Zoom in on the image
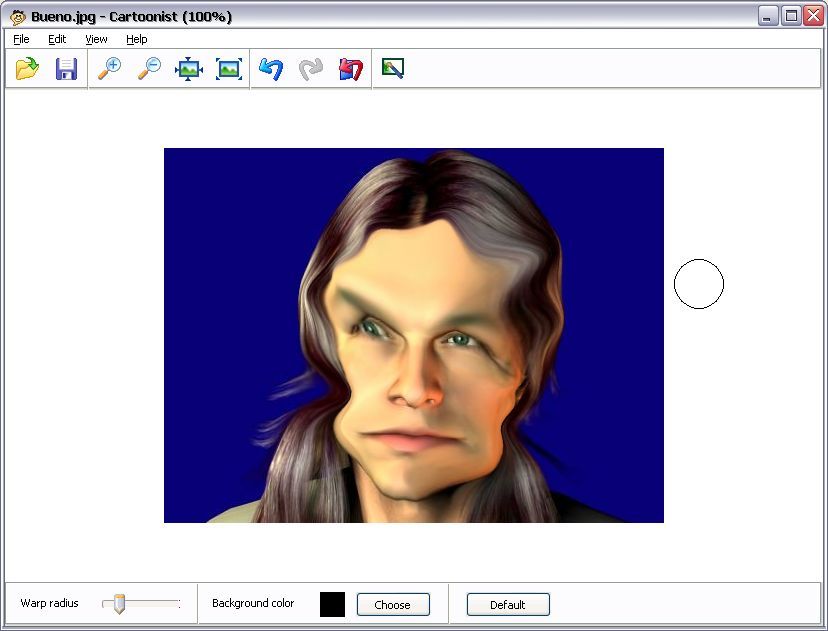The image size is (828, 631). coord(110,68)
